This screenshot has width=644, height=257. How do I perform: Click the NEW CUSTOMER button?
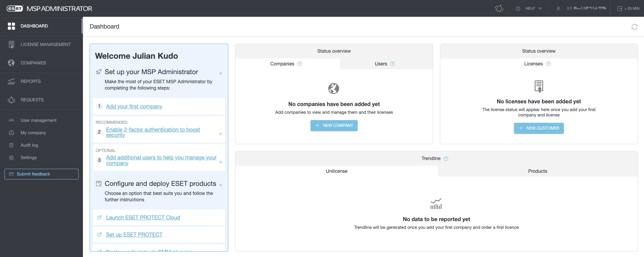pos(539,128)
